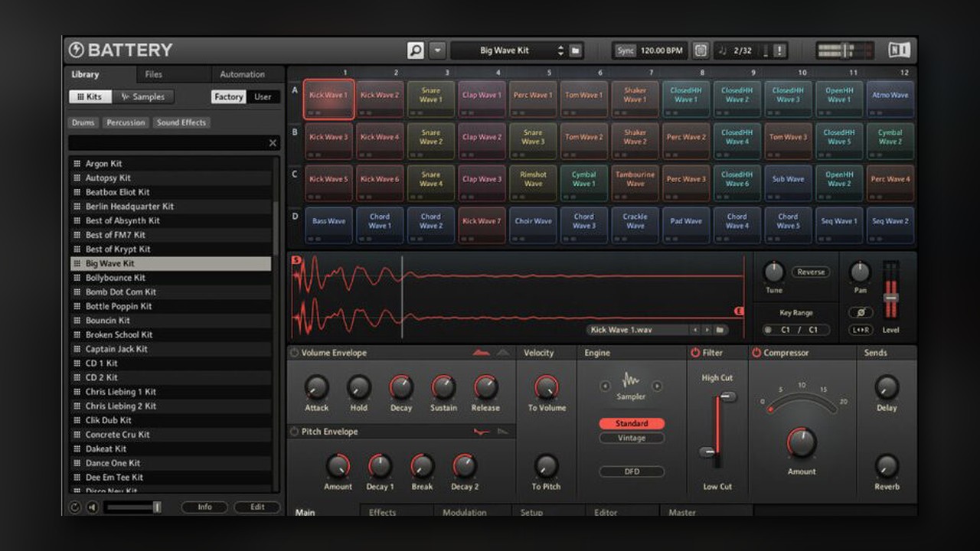Load previous sample with left arrow
This screenshot has height=551, width=980.
[695, 330]
